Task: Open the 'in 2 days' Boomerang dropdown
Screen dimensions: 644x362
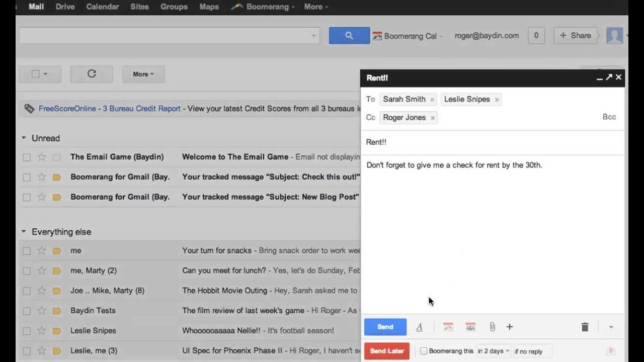Action: [x=494, y=351]
